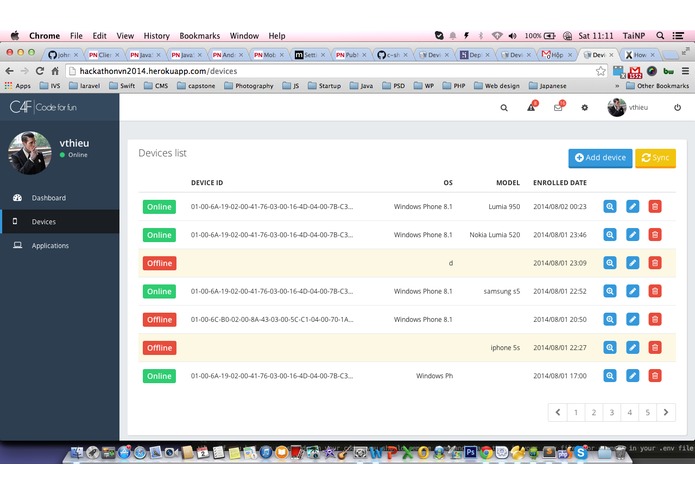Click the Add device button
695x494 pixels.
[x=600, y=158]
